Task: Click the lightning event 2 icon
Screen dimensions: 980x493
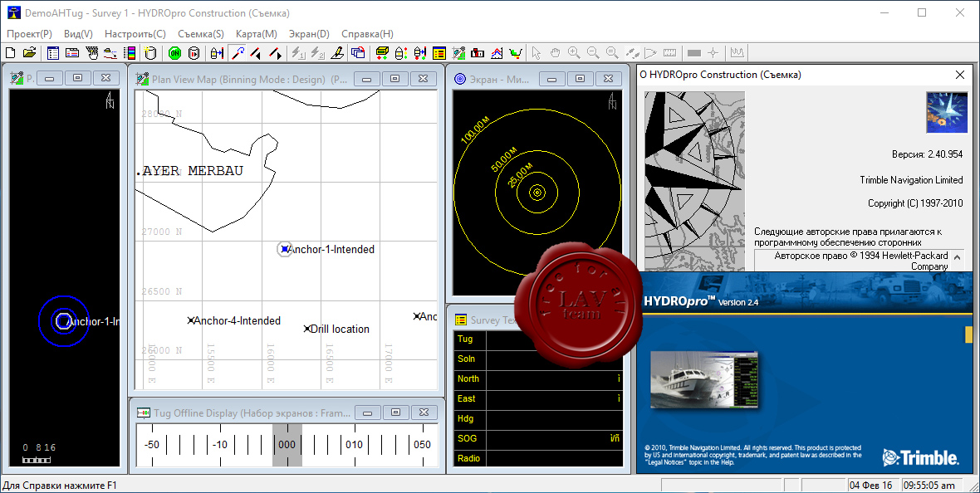Action: (318, 53)
